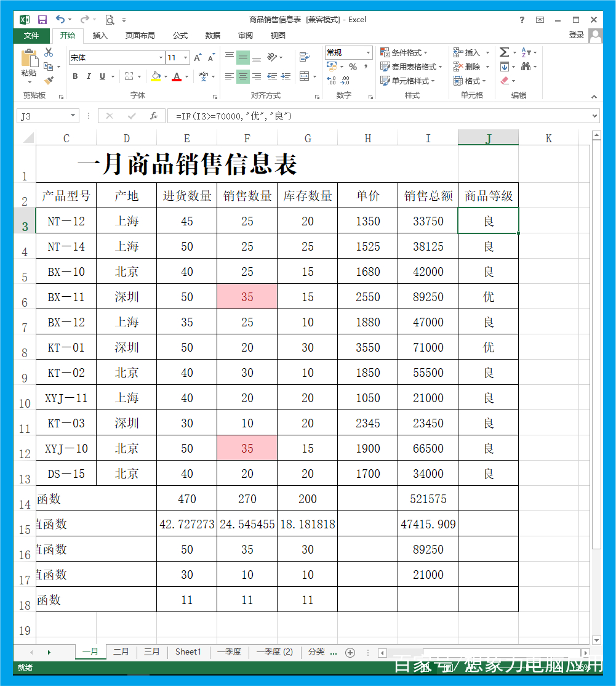This screenshot has height=686, width=616.
Task: Switch to the 页面布局 tab
Action: pos(140,36)
